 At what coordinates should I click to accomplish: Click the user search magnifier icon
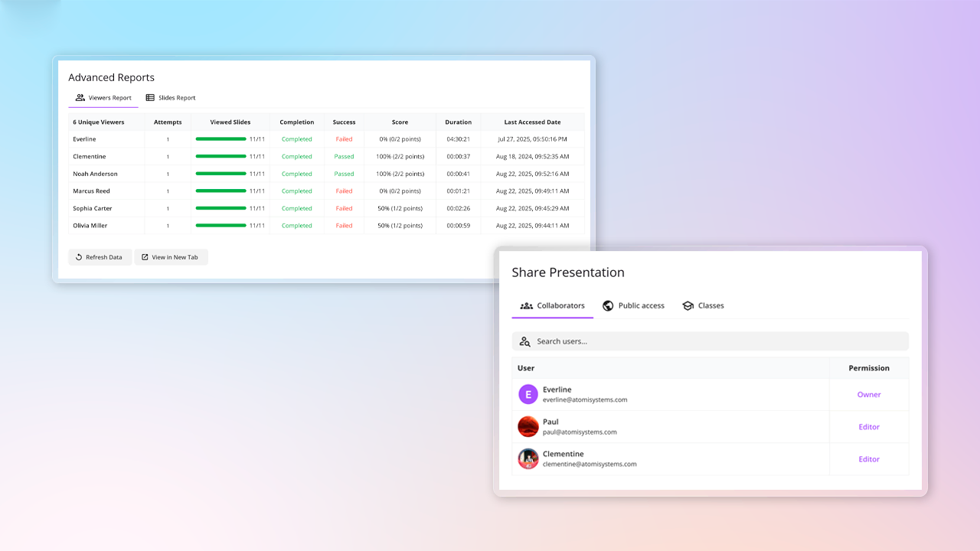[524, 341]
